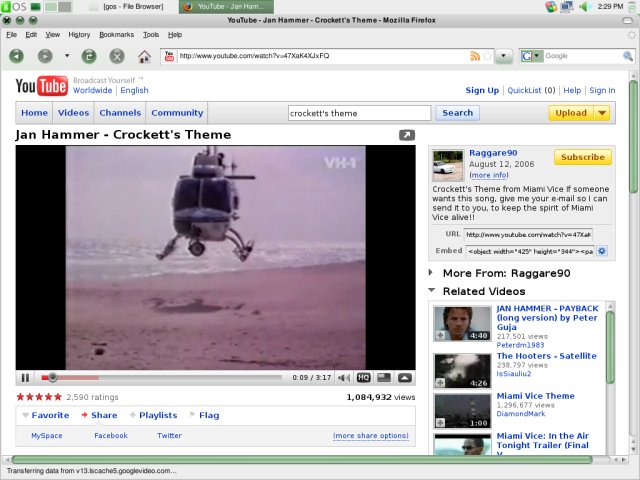Click the Worldwide locale link
The image size is (640, 480).
tap(92, 90)
